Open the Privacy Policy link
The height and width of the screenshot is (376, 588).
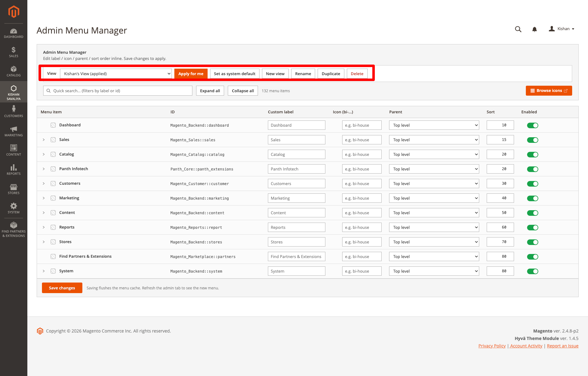[492, 346]
